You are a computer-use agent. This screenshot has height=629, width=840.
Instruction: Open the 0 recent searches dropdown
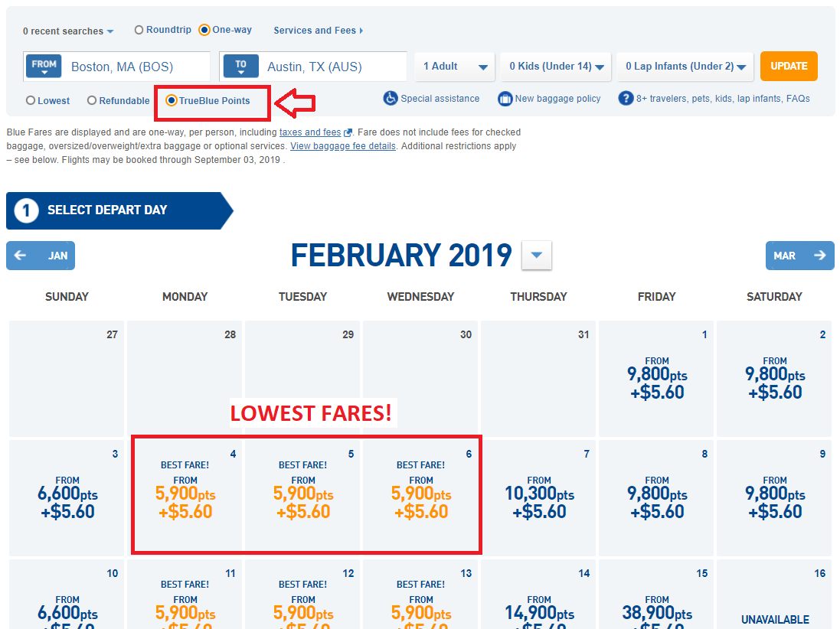(68, 31)
